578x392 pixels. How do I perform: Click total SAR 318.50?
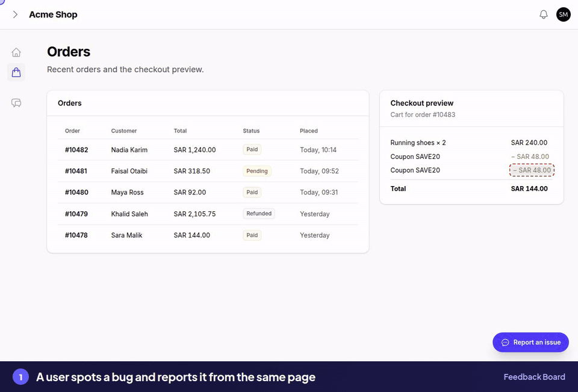pos(191,171)
